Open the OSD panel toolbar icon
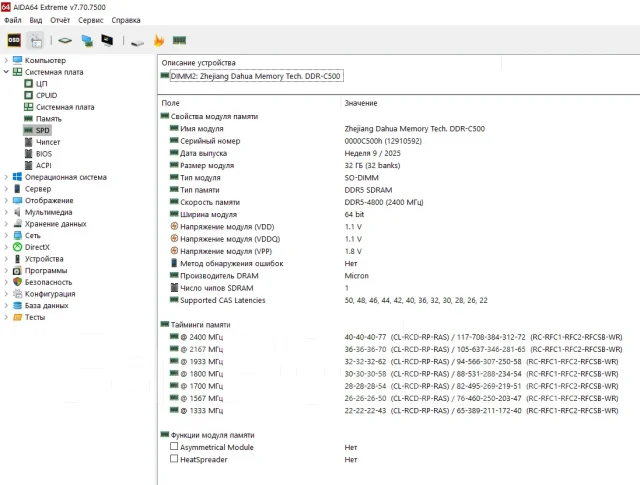Image resolution: width=640 pixels, height=485 pixels. coord(14,40)
